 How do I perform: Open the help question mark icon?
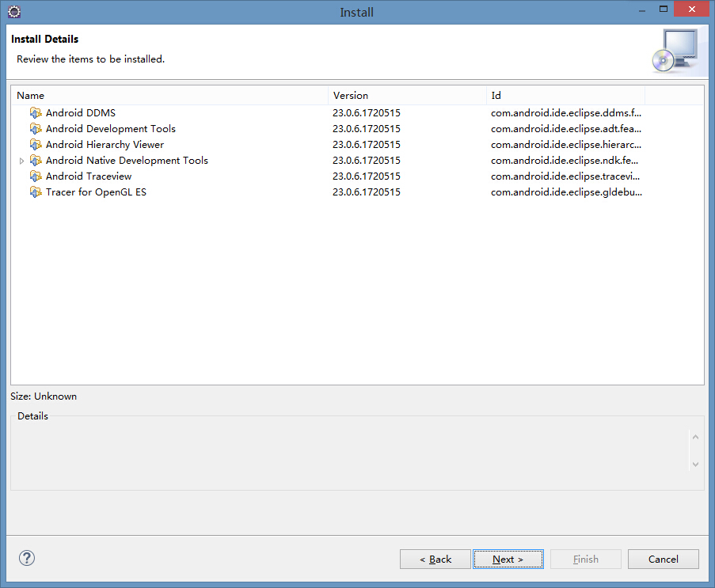tap(27, 558)
